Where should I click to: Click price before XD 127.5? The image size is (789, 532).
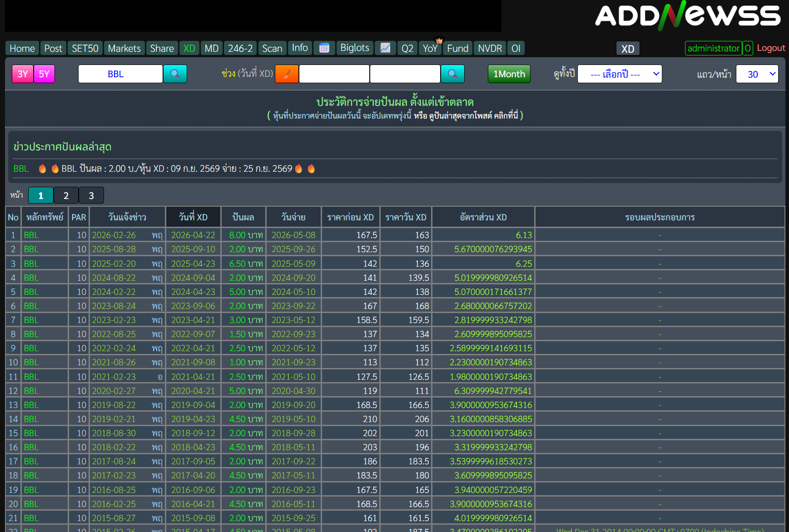pyautogui.click(x=367, y=377)
